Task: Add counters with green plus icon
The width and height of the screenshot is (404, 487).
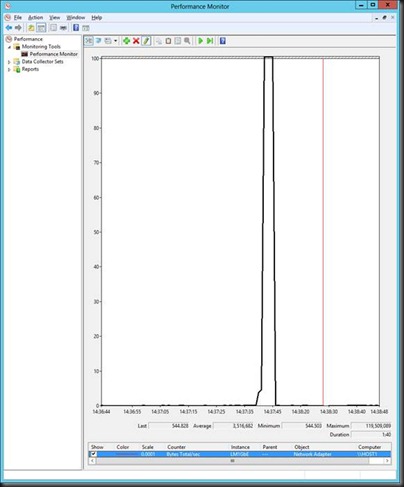Action: point(126,41)
